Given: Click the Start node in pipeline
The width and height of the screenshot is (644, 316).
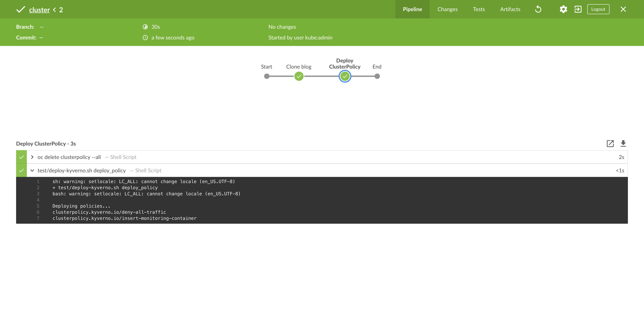Looking at the screenshot, I should coord(267,76).
